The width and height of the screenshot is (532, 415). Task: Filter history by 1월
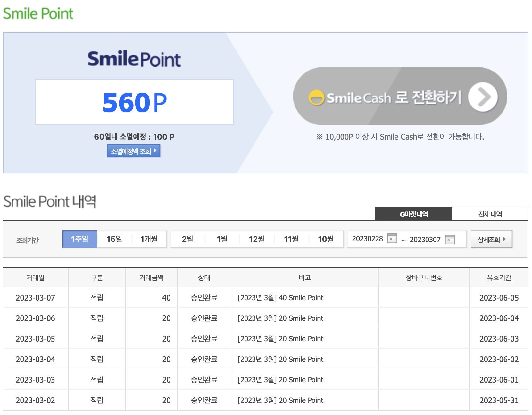pos(222,239)
